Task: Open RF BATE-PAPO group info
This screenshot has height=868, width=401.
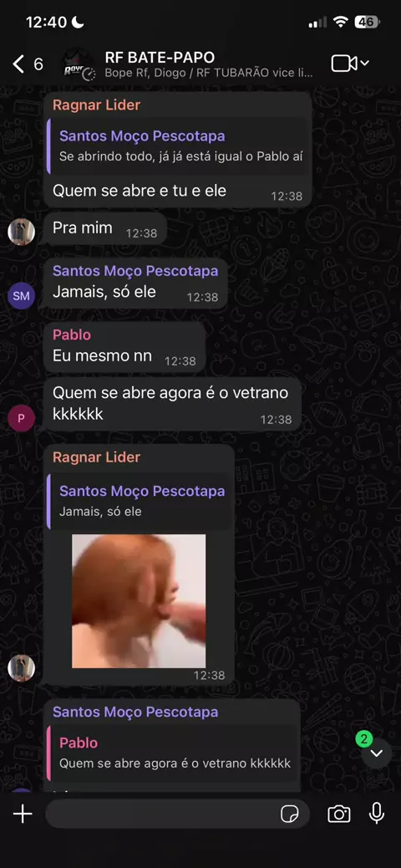Action: tap(211, 64)
